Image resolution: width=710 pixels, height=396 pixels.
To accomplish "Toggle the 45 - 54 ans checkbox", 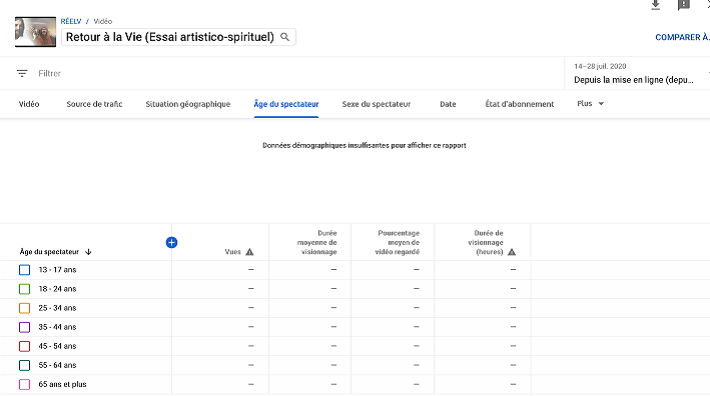I will point(24,346).
